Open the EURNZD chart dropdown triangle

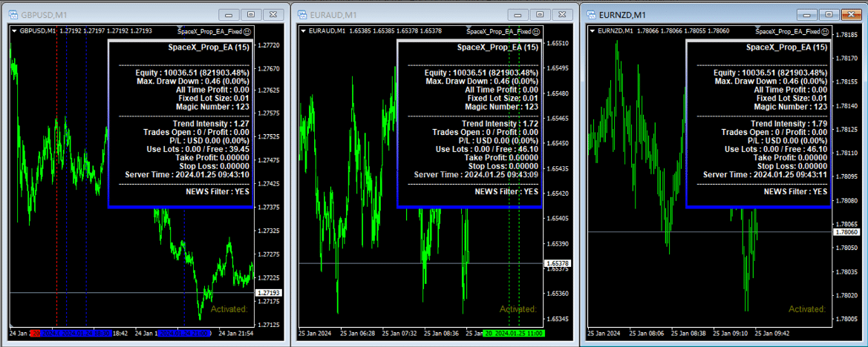[592, 31]
